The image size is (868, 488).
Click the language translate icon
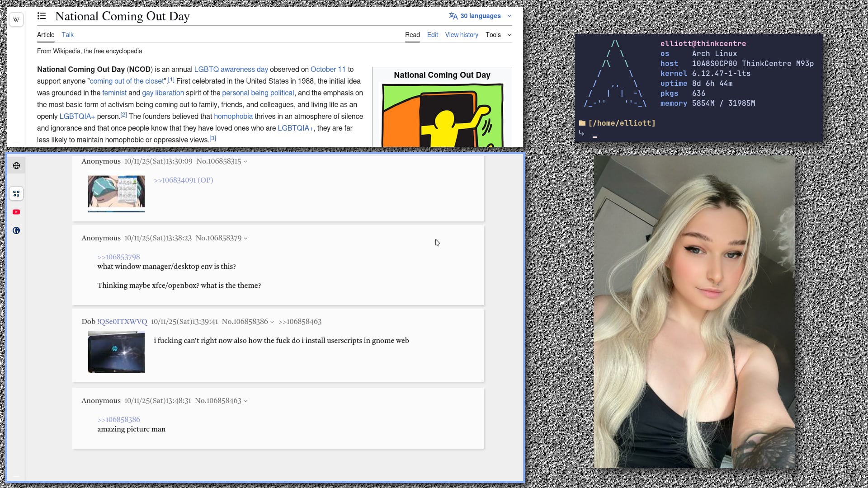pos(453,16)
